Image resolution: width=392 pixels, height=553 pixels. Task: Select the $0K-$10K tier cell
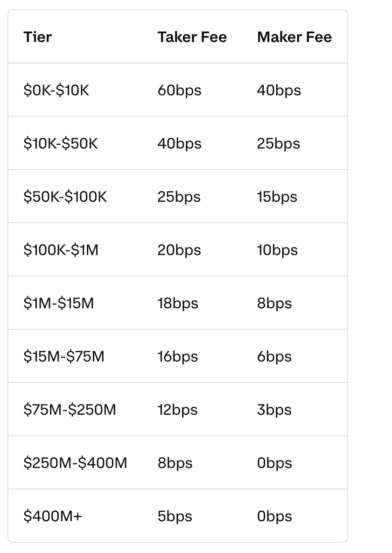click(x=56, y=90)
